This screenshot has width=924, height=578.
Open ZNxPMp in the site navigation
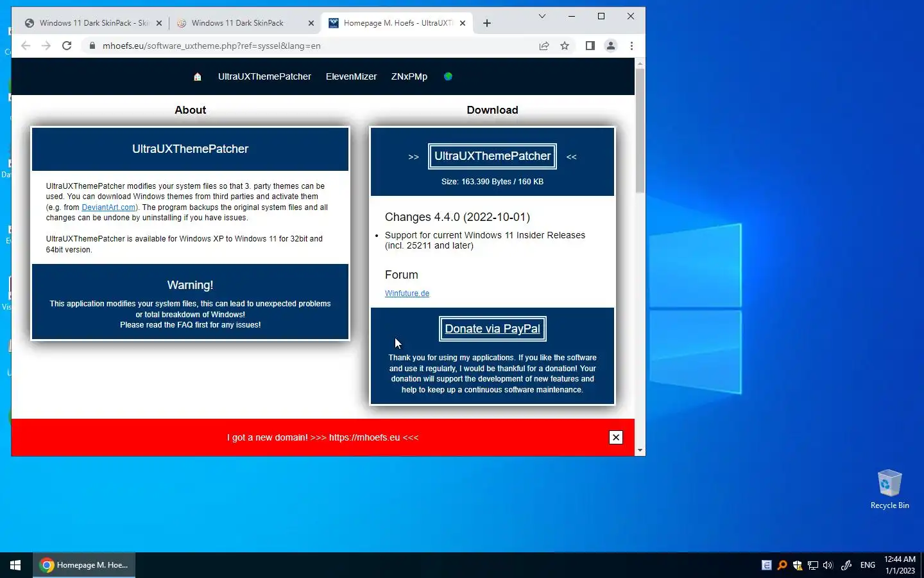click(409, 76)
